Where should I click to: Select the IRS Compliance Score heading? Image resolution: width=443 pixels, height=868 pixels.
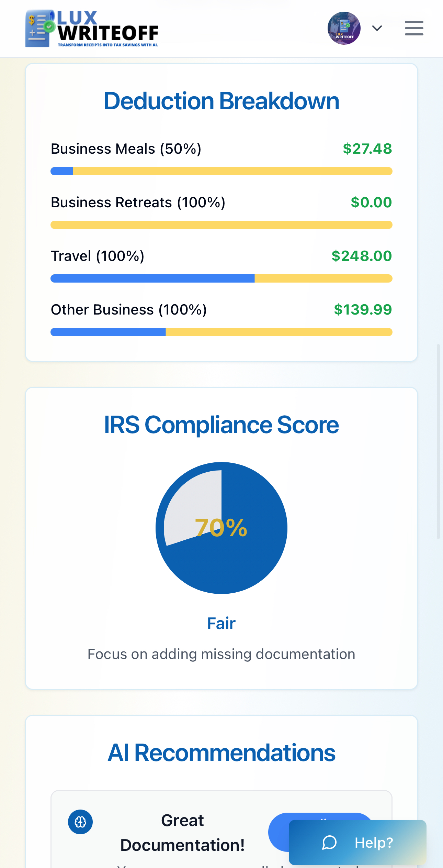coord(221,425)
